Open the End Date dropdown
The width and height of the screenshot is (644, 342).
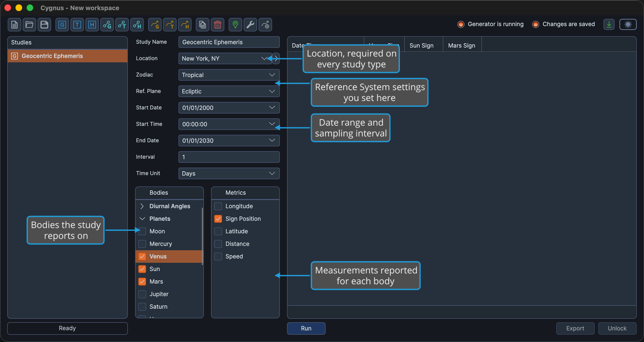coord(229,141)
